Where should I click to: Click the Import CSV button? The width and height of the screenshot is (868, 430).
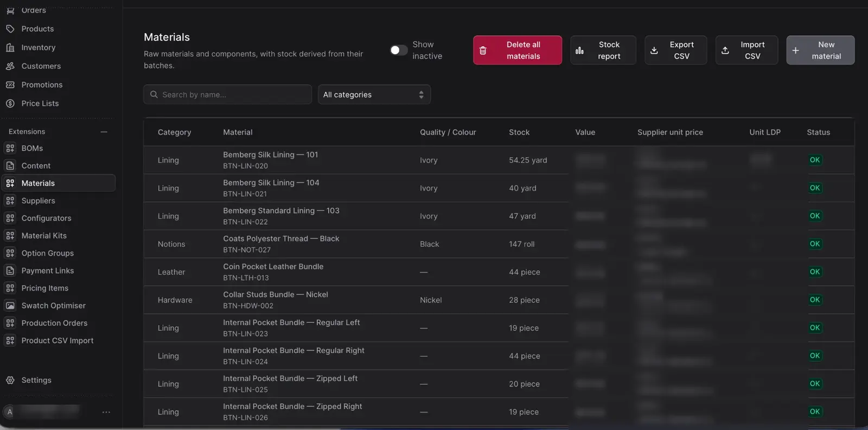[746, 50]
